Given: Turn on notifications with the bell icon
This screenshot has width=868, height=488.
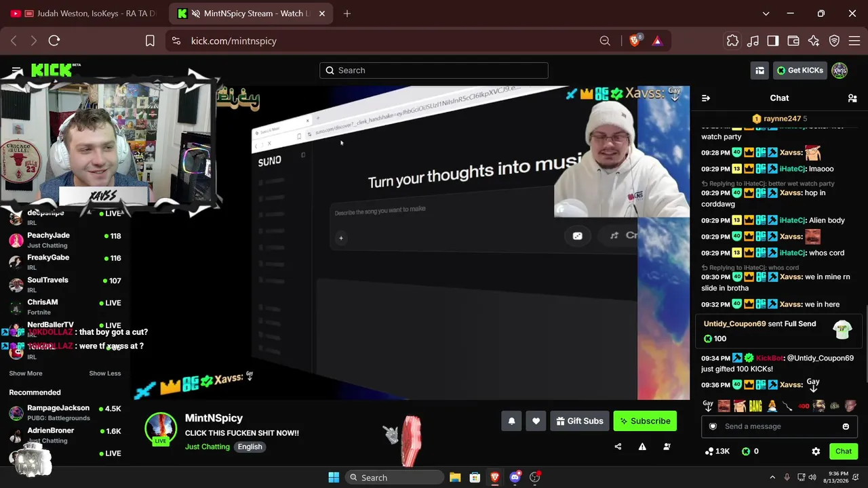Looking at the screenshot, I should (x=512, y=421).
